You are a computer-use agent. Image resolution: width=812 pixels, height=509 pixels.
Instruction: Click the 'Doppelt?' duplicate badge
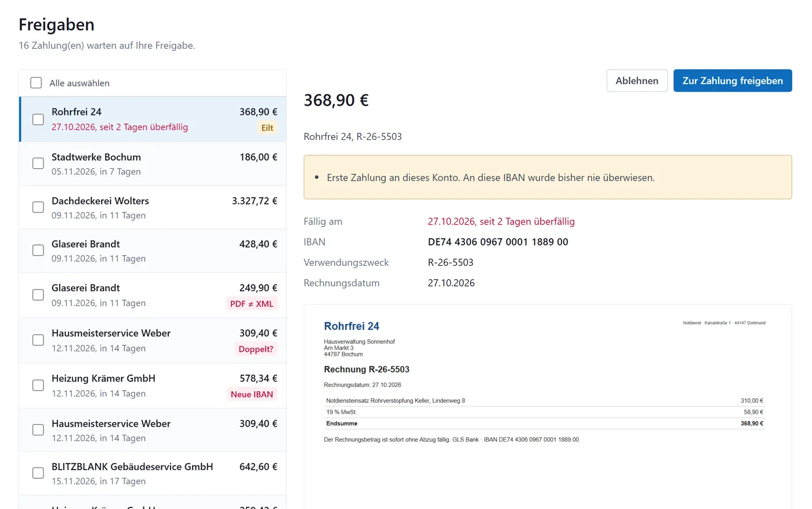coord(256,349)
